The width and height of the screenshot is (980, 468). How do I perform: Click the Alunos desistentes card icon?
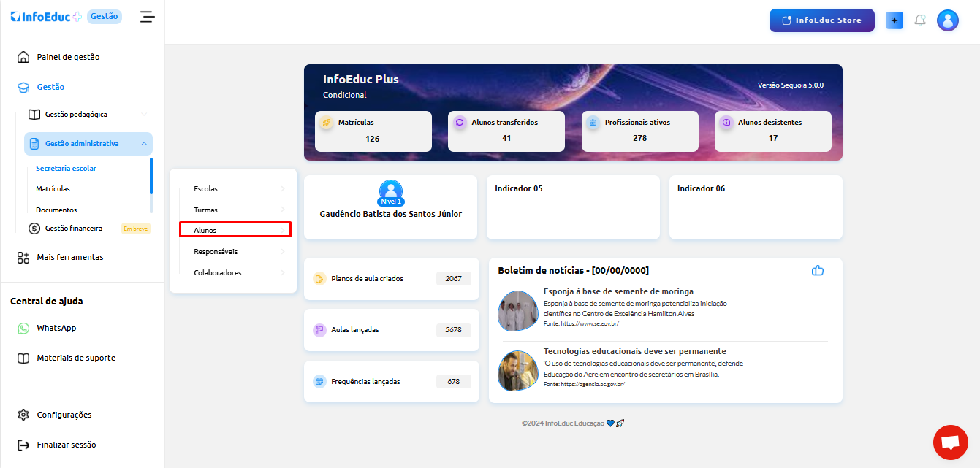(x=726, y=123)
